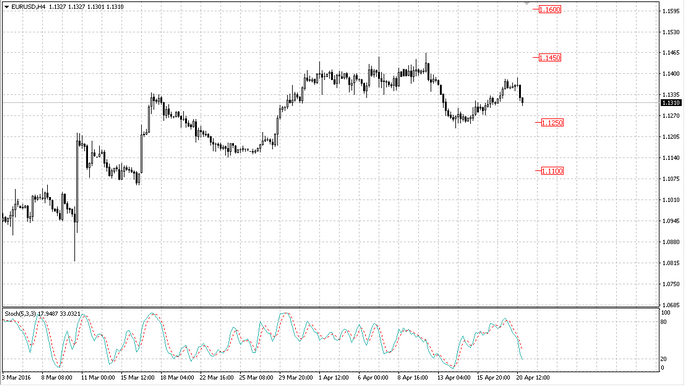This screenshot has width=685, height=386.
Task: Click the 1.1595 value on price scale
Action: [x=671, y=11]
